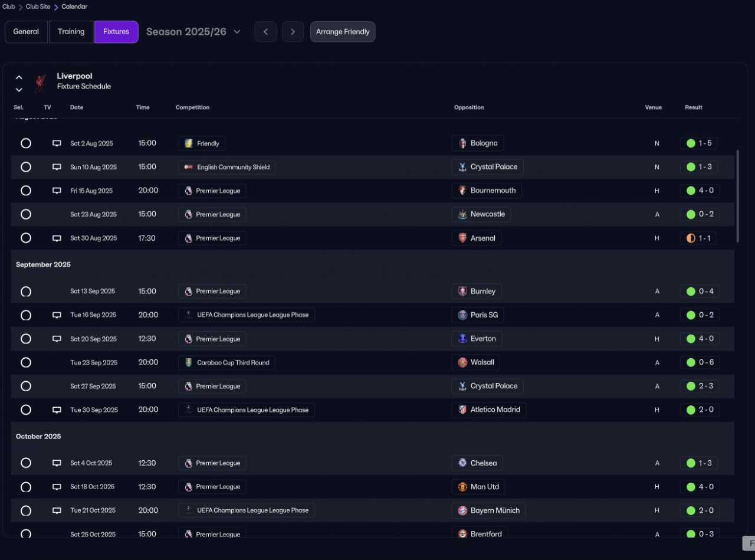Click the down chevron beside the Liverpool crest
The height and width of the screenshot is (560, 755).
[19, 90]
